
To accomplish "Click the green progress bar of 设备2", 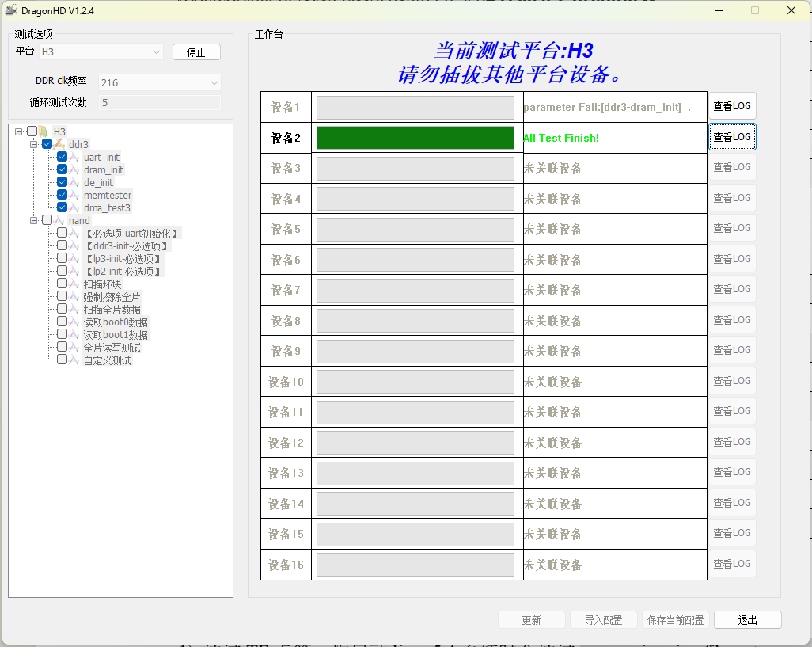I will point(415,138).
